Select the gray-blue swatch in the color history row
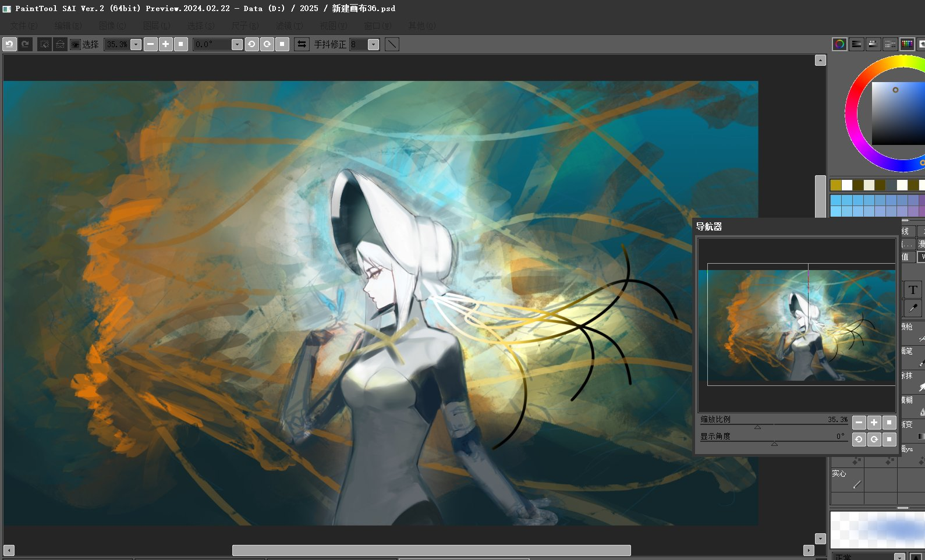The image size is (925, 560). point(891,185)
